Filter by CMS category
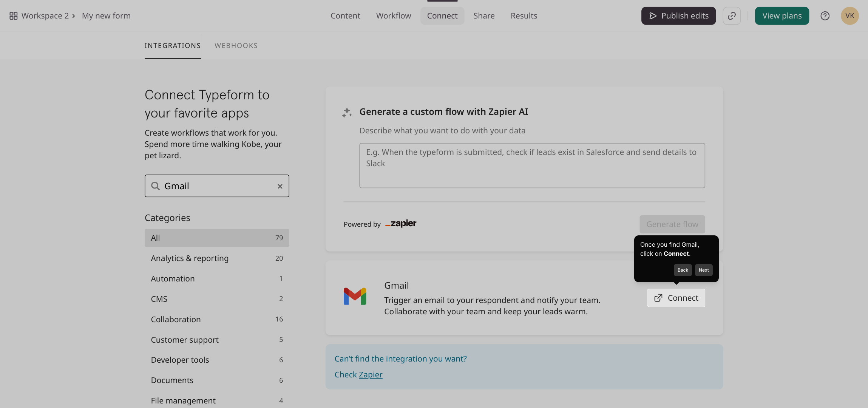868x408 pixels. (x=217, y=299)
